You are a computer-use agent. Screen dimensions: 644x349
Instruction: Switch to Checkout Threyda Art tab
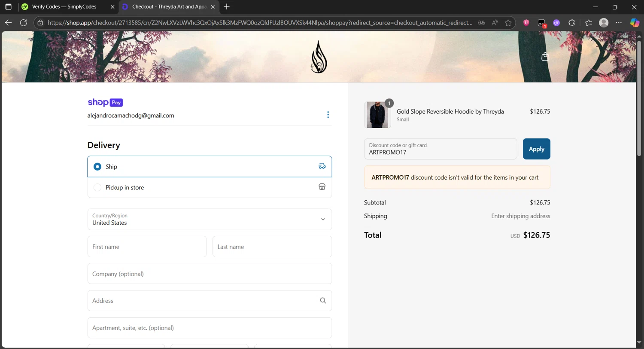click(x=169, y=7)
